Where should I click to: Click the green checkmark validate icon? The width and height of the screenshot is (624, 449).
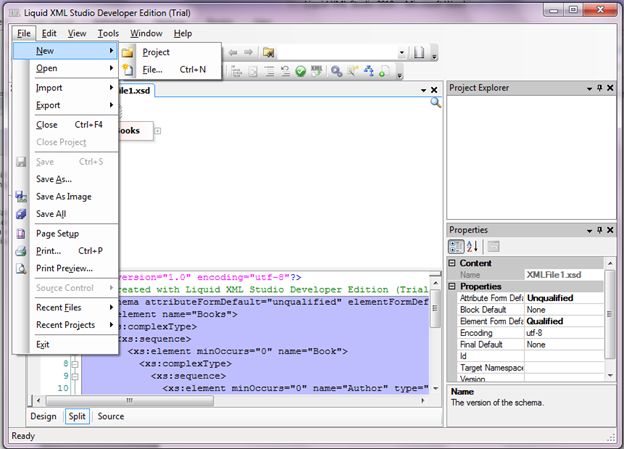pyautogui.click(x=300, y=71)
